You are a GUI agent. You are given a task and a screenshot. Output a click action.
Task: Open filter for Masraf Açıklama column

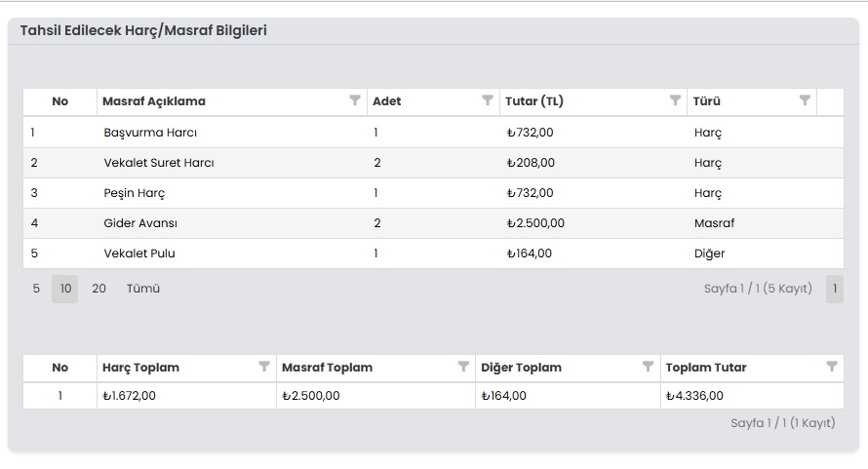(355, 100)
